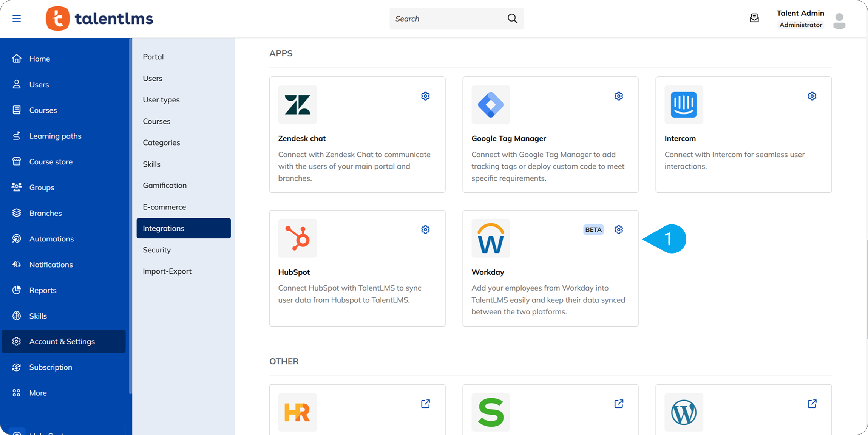Viewport: 868px width, 435px height.
Task: Click the Administrator role label
Action: [800, 25]
